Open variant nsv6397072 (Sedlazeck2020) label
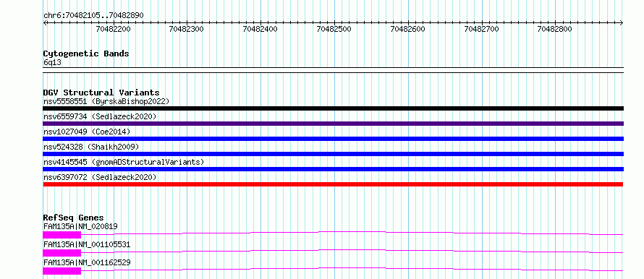Image resolution: width=644 pixels, height=279 pixels. click(100, 177)
